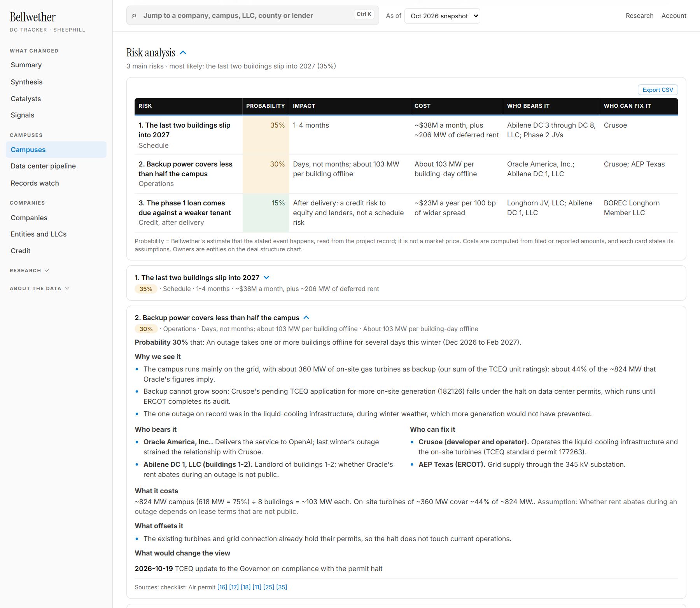Expand the 'last two buildings slip' card
Screen dimensions: 700x608
(x=266, y=277)
